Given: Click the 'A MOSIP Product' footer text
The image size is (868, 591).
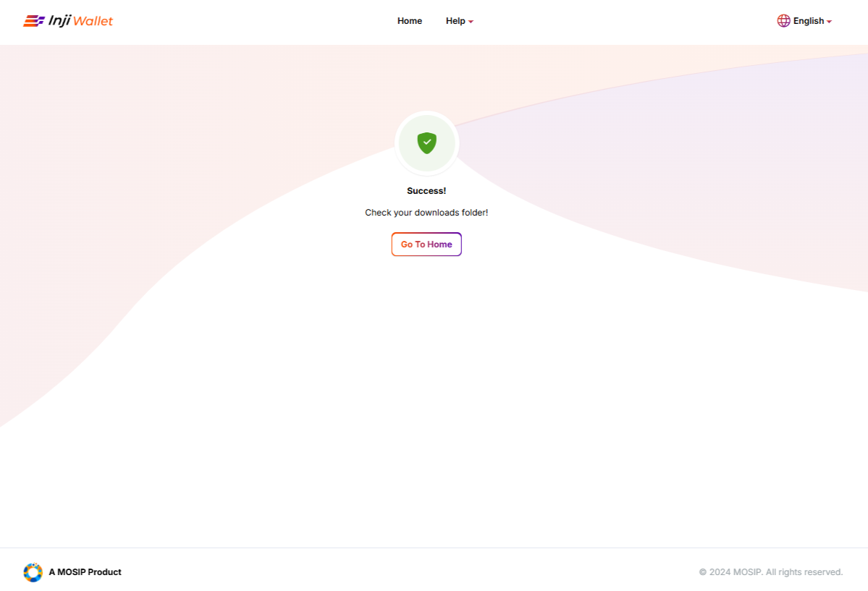Looking at the screenshot, I should coord(85,572).
